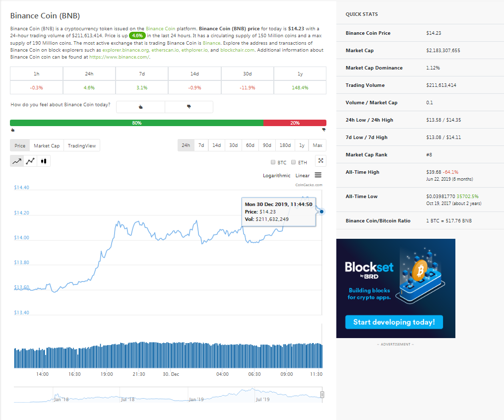Click the green 4.6% badge
504x420 pixels.
pos(137,36)
